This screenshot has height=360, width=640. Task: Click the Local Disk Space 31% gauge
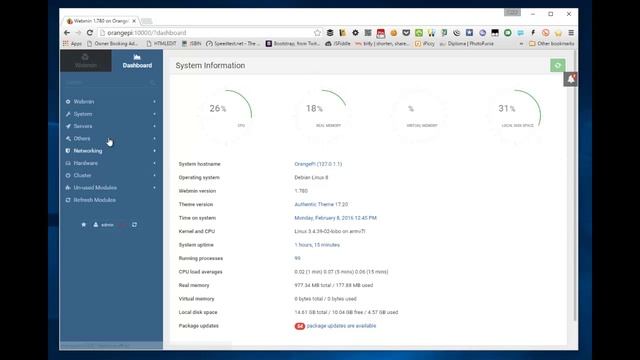514,116
